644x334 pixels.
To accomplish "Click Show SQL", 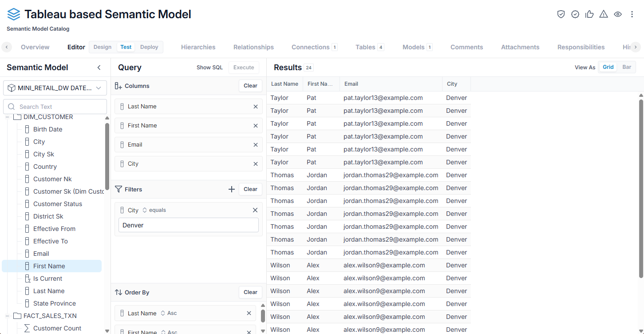I will click(x=209, y=68).
